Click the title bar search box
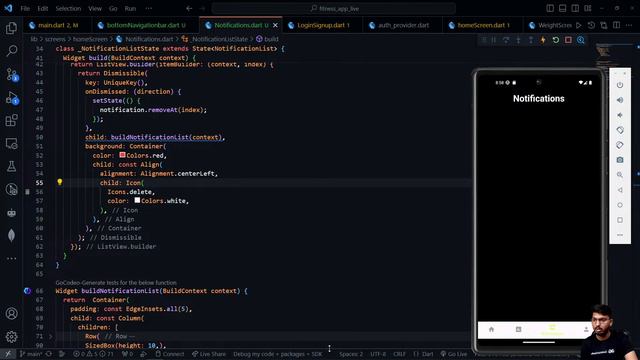 (334, 8)
